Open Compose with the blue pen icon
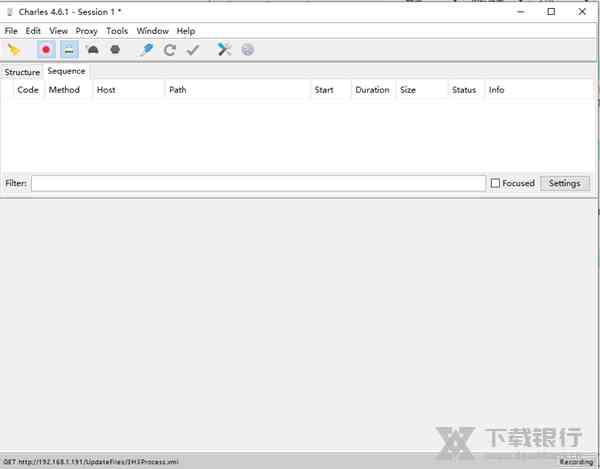 point(147,50)
